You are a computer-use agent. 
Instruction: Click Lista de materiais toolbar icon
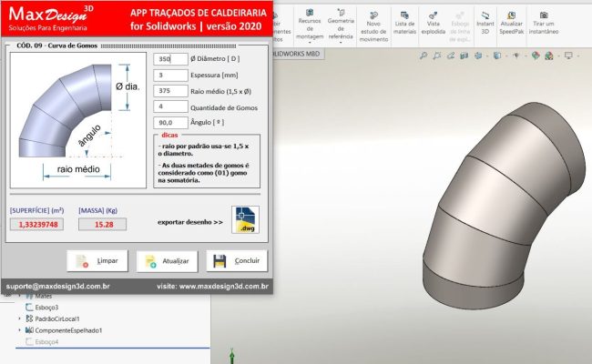pyautogui.click(x=404, y=23)
